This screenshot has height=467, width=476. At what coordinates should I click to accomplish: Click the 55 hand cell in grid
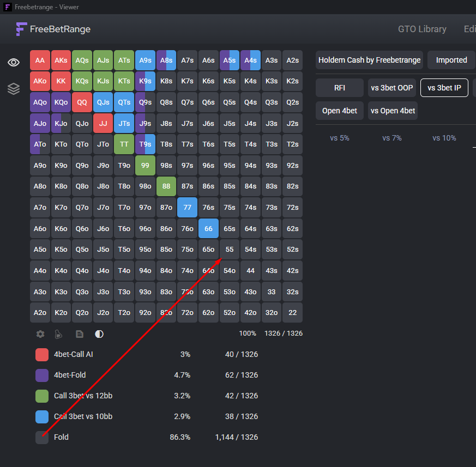pos(230,250)
